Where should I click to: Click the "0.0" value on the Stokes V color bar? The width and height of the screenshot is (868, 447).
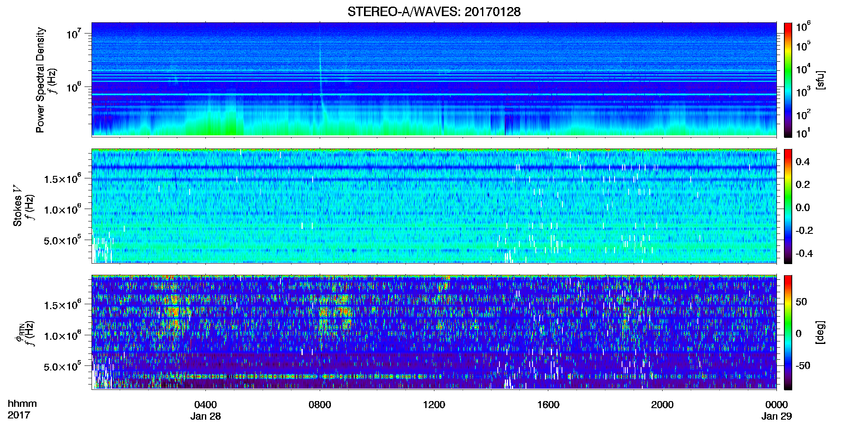[802, 208]
